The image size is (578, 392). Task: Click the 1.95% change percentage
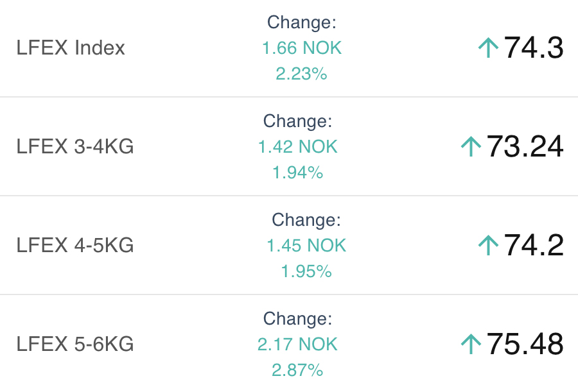point(306,271)
